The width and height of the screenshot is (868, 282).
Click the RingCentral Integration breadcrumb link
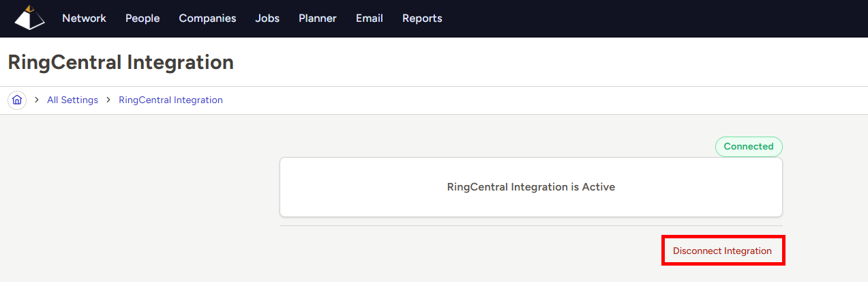pos(170,100)
